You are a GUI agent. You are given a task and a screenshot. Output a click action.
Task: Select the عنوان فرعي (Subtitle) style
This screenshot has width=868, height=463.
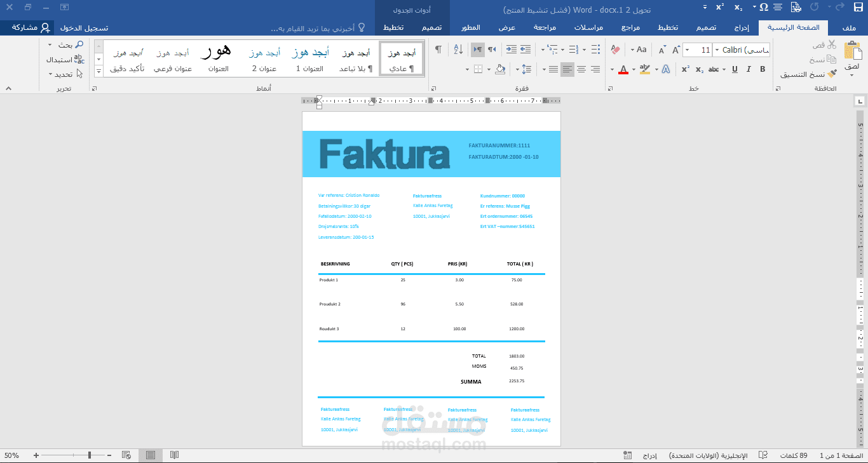[173, 59]
